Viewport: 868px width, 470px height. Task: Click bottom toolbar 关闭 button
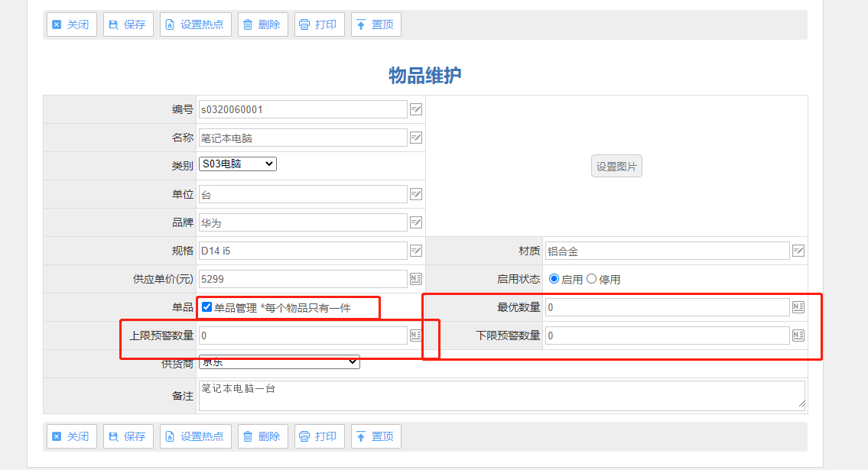[x=71, y=436]
